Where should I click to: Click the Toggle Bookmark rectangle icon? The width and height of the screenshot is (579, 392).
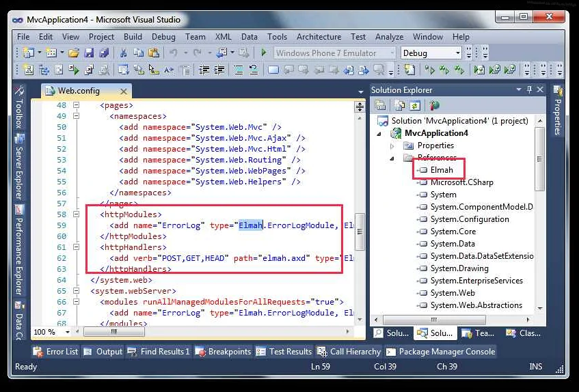point(273,70)
